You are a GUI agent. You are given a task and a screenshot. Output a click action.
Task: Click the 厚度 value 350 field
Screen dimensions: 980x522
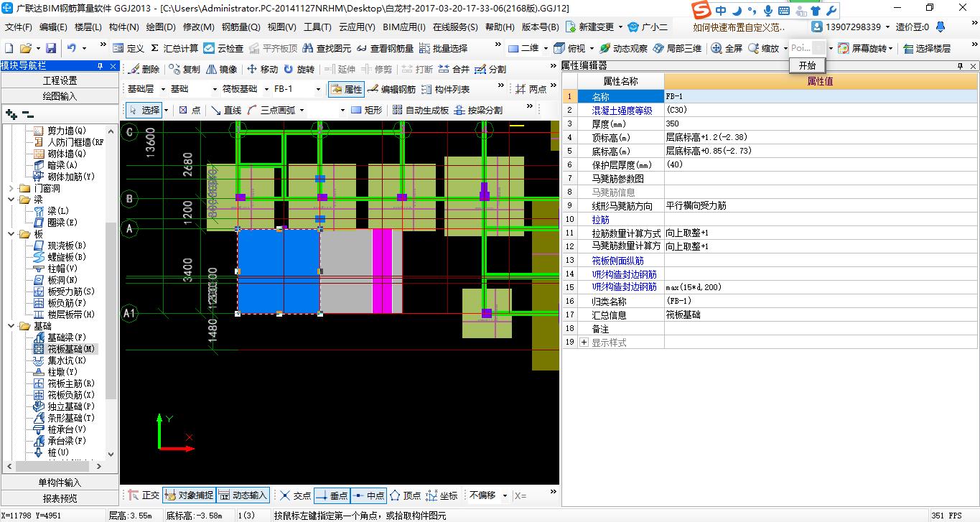click(x=821, y=123)
